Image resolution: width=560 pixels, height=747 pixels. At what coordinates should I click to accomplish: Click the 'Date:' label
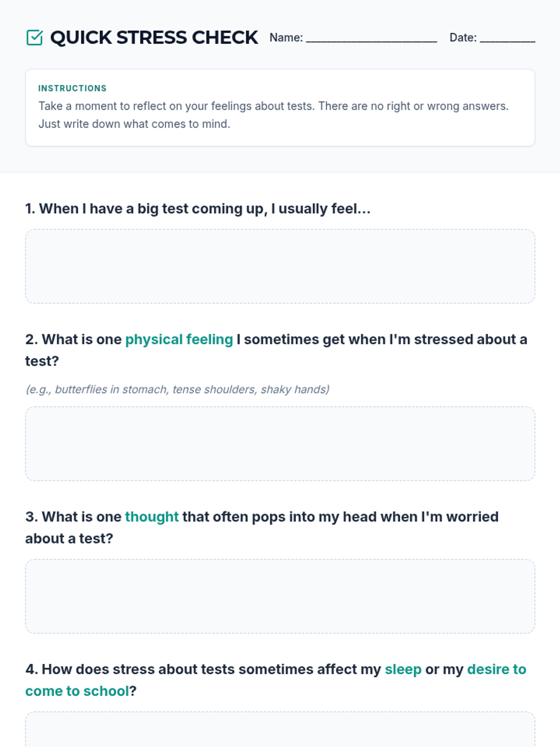pos(463,38)
